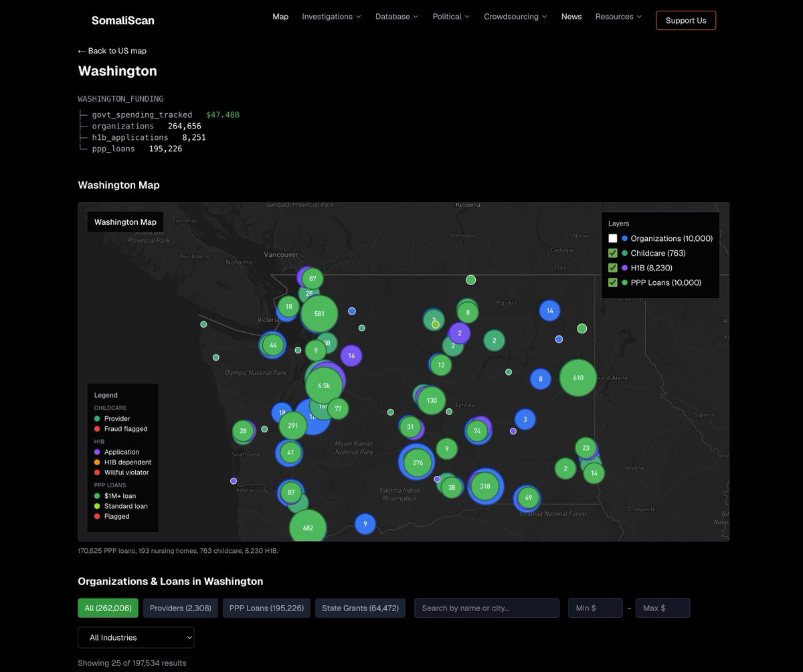This screenshot has width=803, height=672.
Task: Expand the Investigations menu
Action: point(331,17)
